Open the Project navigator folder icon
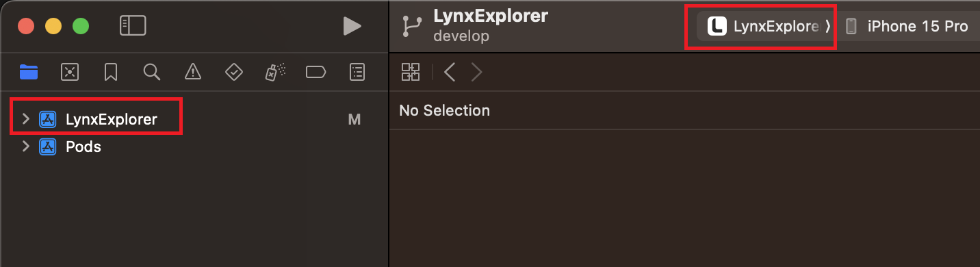This screenshot has height=267, width=980. 29,72
